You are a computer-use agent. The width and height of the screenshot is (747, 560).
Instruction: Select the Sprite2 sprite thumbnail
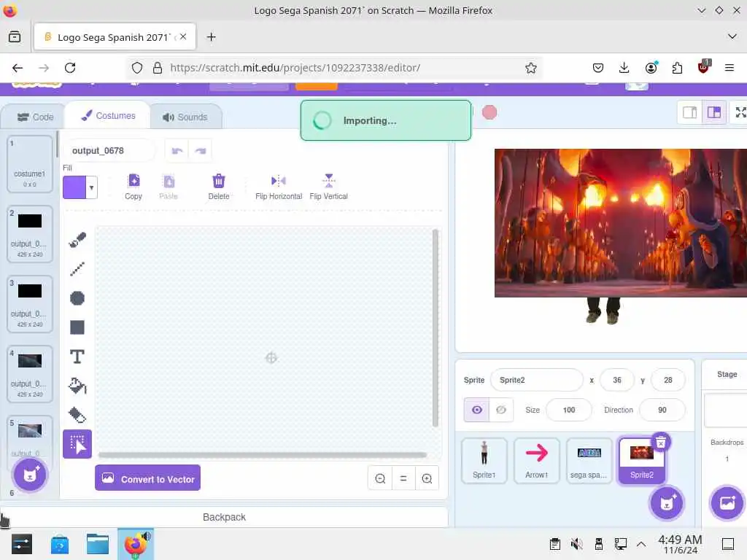click(x=641, y=461)
